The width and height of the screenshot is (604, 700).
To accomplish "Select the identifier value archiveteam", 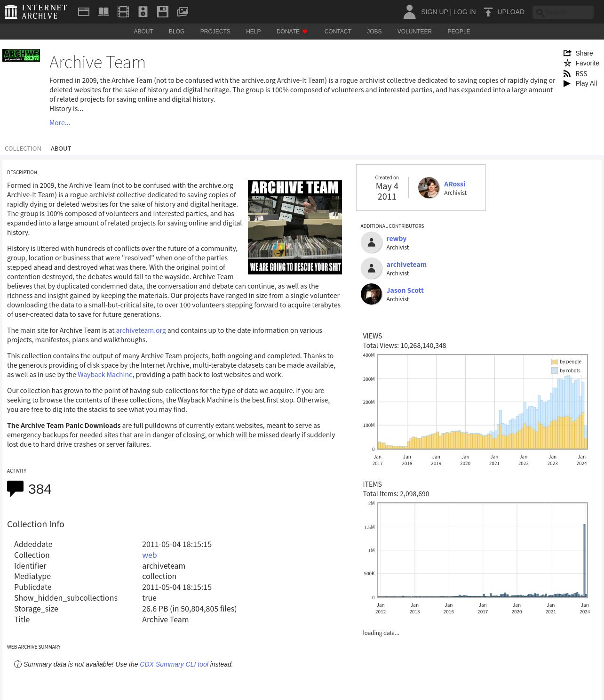I will 164,566.
